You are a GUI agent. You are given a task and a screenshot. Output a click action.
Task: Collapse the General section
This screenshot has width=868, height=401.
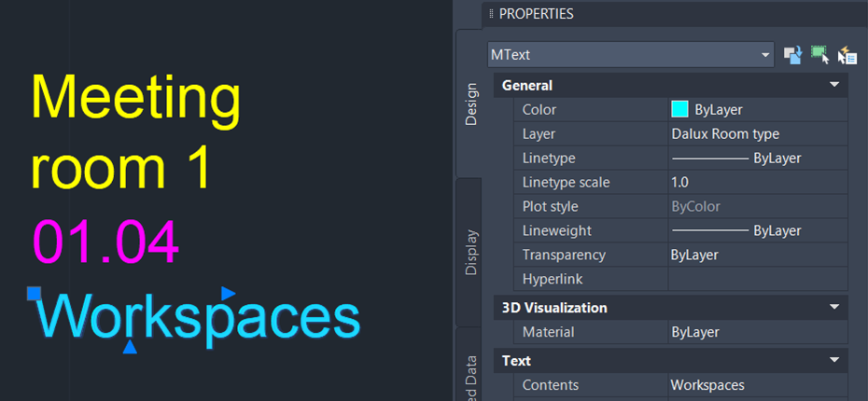coord(834,85)
